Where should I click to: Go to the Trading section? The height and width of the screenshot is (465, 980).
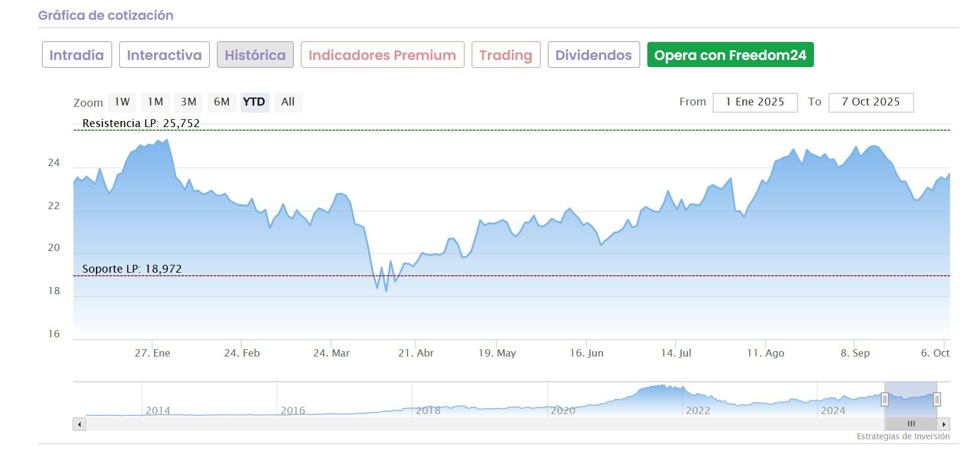tap(506, 55)
